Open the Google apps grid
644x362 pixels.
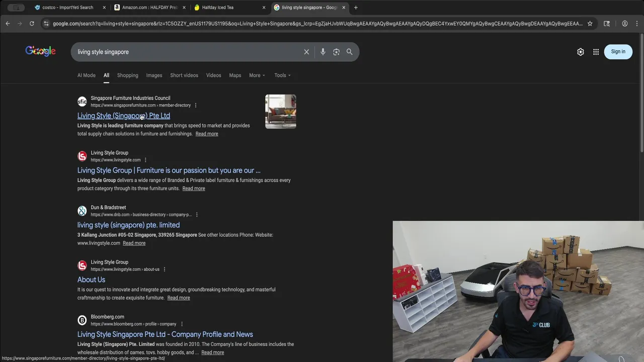(596, 52)
